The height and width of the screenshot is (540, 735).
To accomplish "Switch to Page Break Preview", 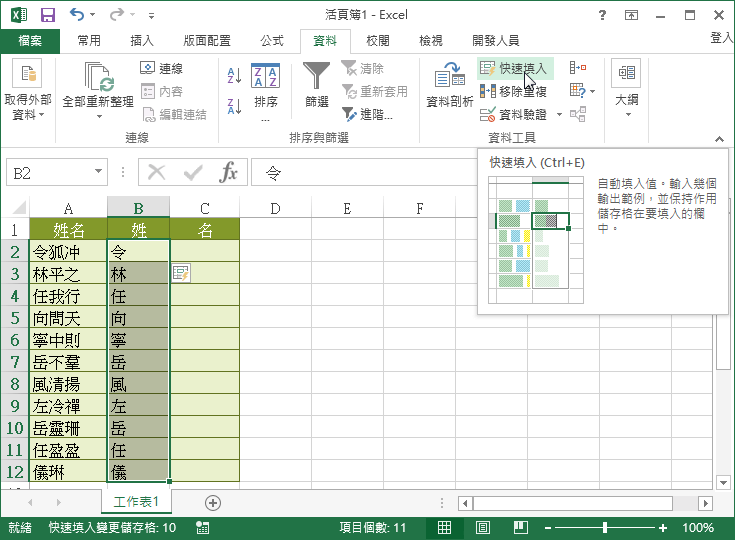I will 521,528.
